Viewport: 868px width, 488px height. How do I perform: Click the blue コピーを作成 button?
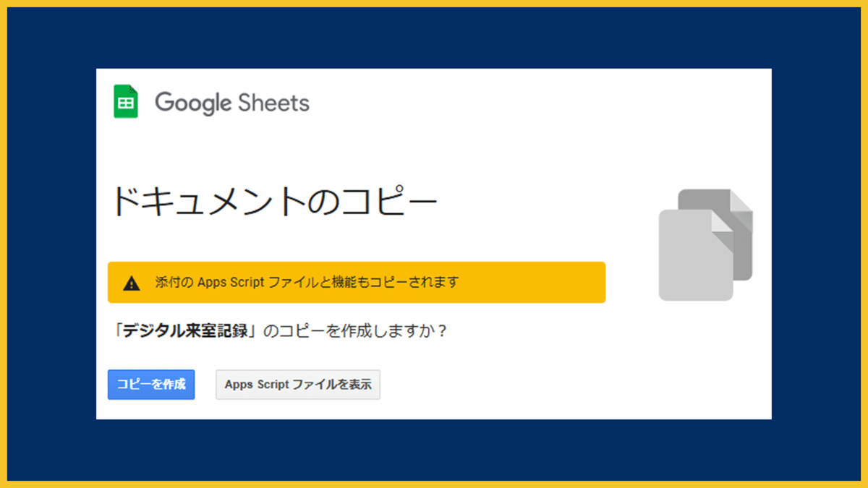[x=151, y=385]
